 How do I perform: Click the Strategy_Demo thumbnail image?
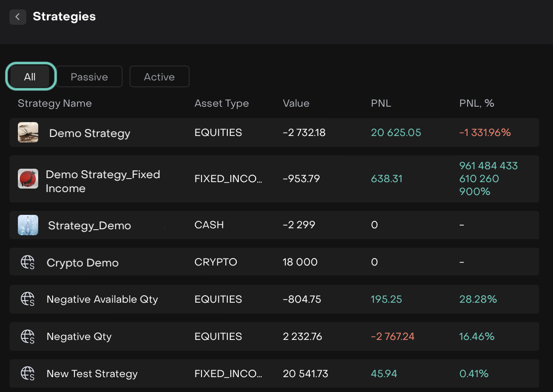point(28,225)
